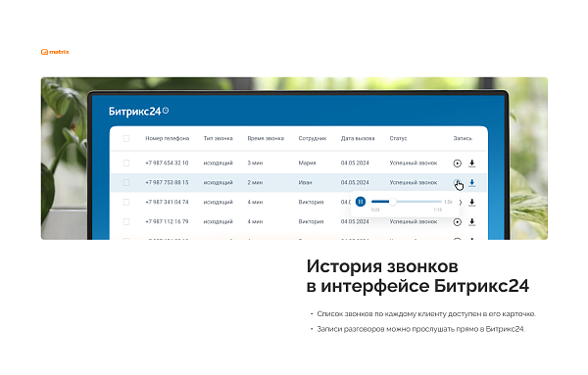
Task: Toggle the select-all checkbox in table header
Action: pyautogui.click(x=126, y=139)
